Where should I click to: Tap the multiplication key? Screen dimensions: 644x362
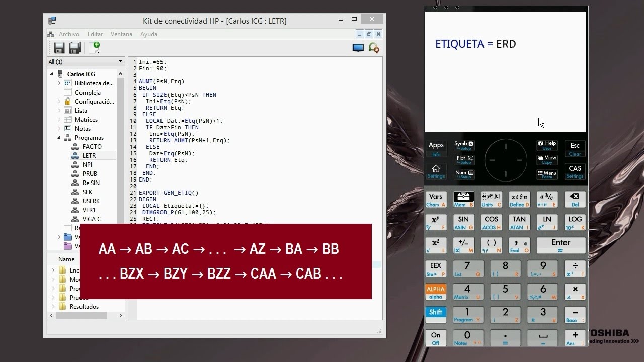pyautogui.click(x=575, y=292)
